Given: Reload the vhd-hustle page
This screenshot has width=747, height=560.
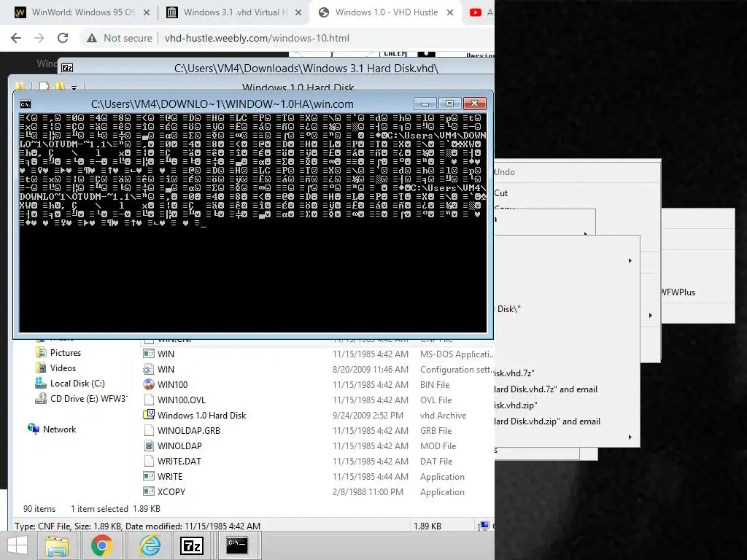Looking at the screenshot, I should coord(63,38).
